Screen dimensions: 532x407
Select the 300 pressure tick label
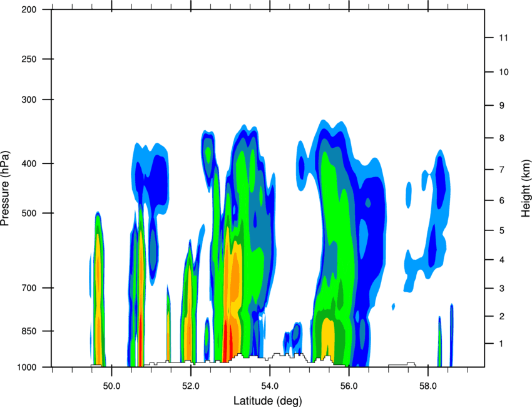click(x=29, y=100)
